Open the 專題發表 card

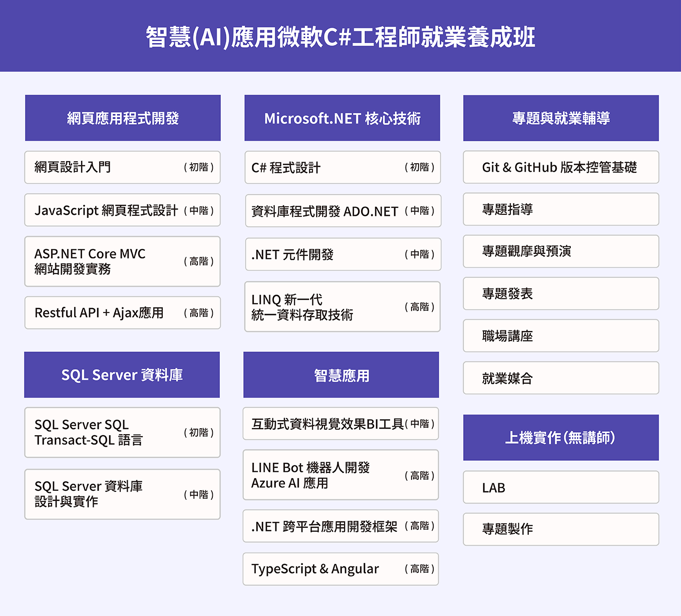[561, 294]
